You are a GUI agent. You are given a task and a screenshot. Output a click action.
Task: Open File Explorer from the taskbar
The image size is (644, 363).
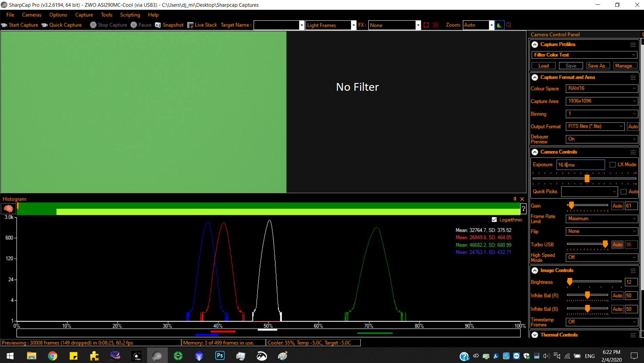click(31, 356)
